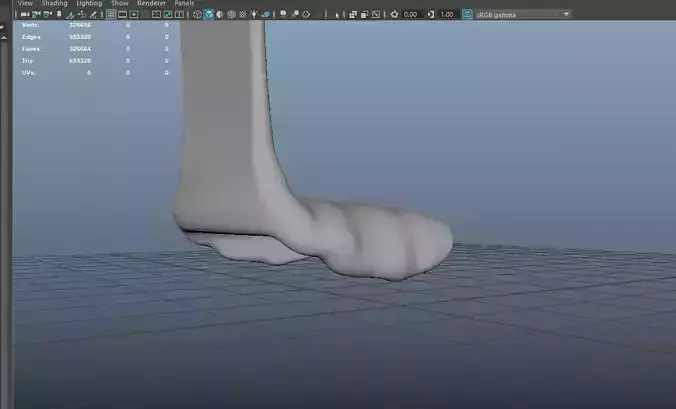Click the up arrow on left sidebar

pyautogui.click(x=4, y=38)
